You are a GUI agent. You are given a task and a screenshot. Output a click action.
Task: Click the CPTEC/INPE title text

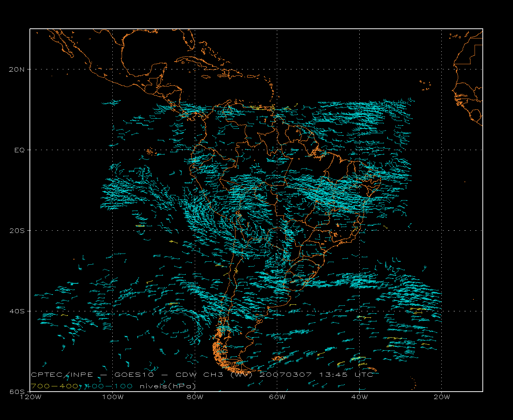coord(62,374)
